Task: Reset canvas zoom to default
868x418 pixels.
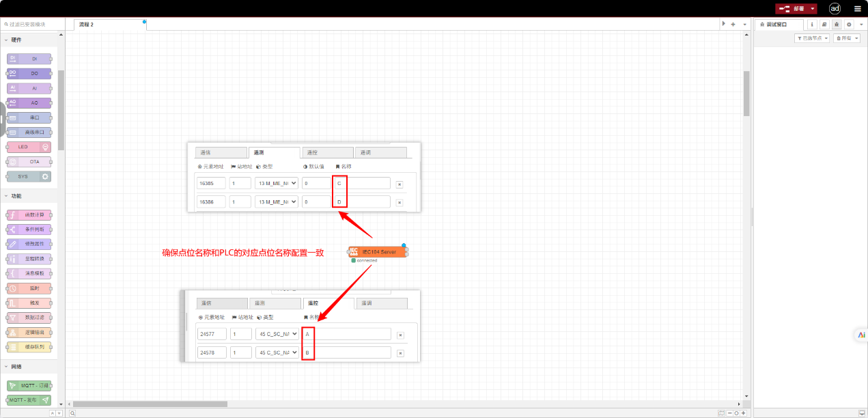Action: coord(736,413)
